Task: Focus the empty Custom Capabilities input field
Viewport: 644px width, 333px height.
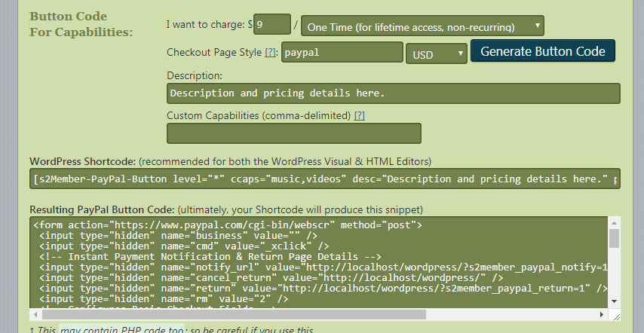Action: click(x=293, y=133)
